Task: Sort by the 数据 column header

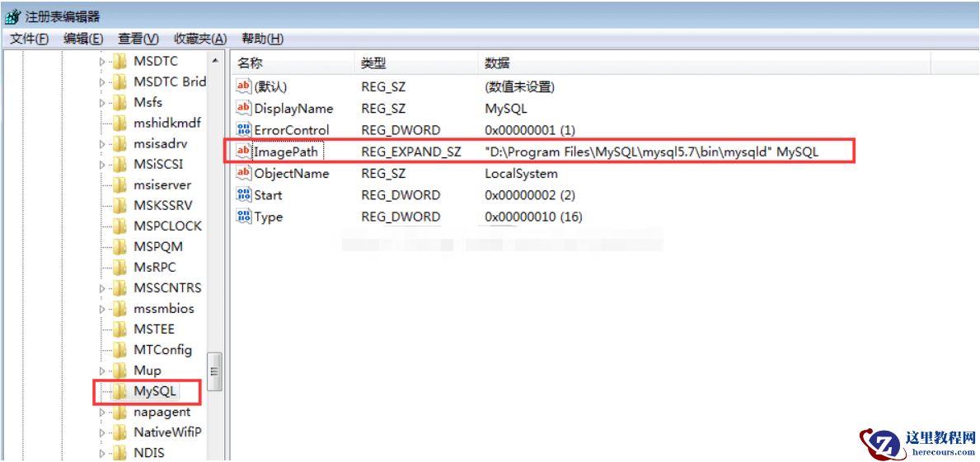Action: click(x=705, y=63)
